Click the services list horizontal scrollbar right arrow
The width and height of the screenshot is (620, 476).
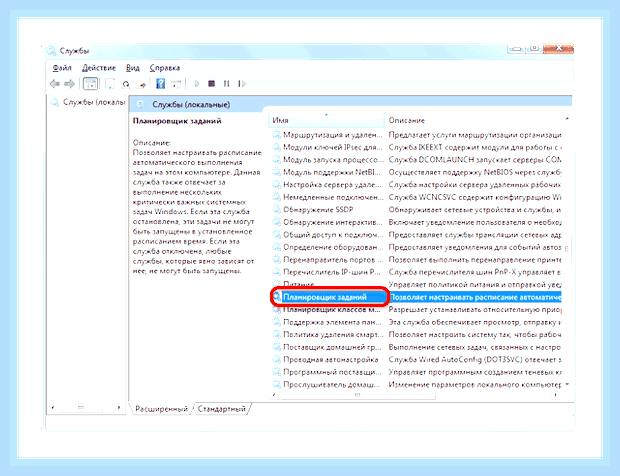pos(556,395)
